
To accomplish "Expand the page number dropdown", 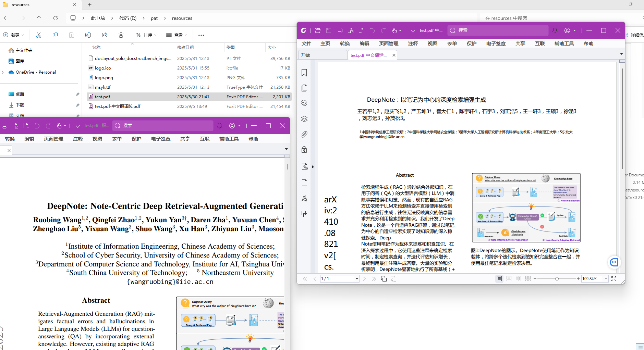I will tap(357, 279).
